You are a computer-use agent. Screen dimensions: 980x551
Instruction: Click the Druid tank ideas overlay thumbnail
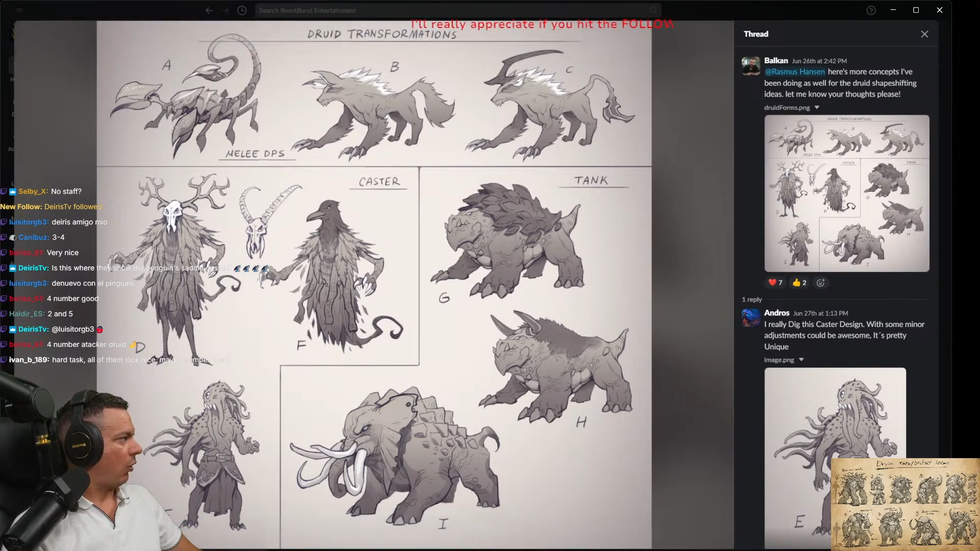pyautogui.click(x=905, y=504)
